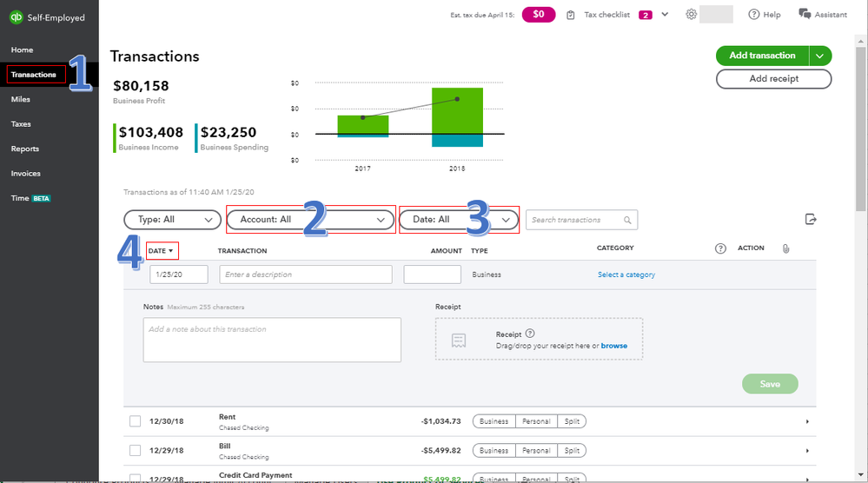This screenshot has height=483, width=868.
Task: Mark the Rent transaction as Business
Action: 494,422
